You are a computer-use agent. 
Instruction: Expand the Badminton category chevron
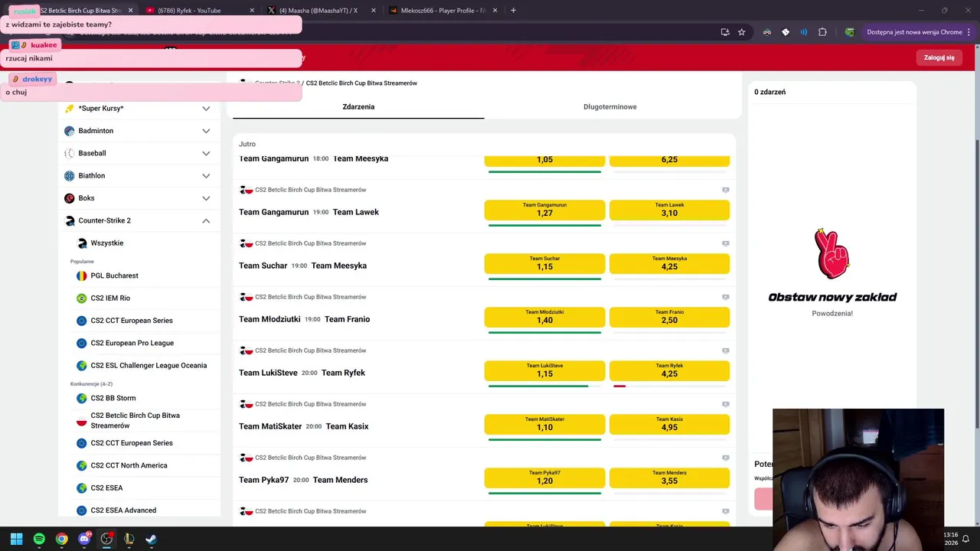206,131
